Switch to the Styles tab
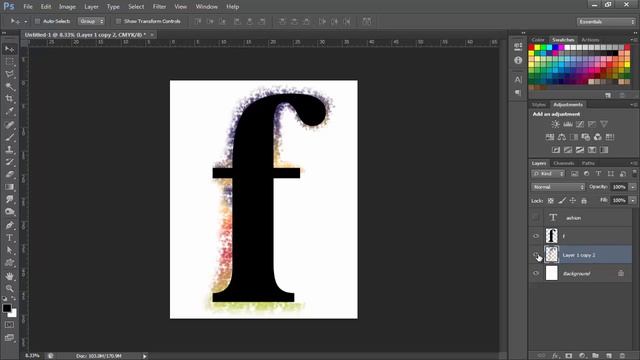The height and width of the screenshot is (360, 640). click(539, 105)
